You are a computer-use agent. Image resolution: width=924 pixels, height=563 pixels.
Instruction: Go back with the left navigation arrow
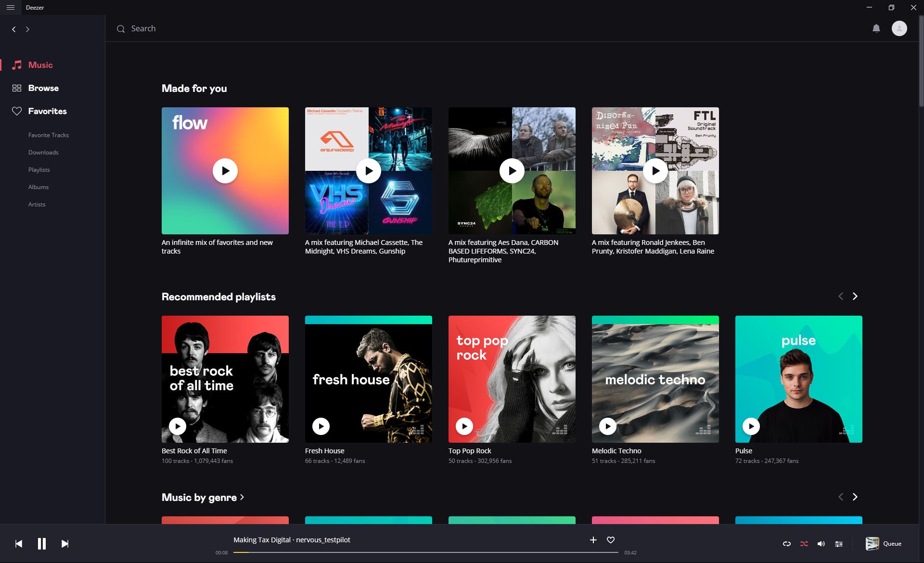14,29
